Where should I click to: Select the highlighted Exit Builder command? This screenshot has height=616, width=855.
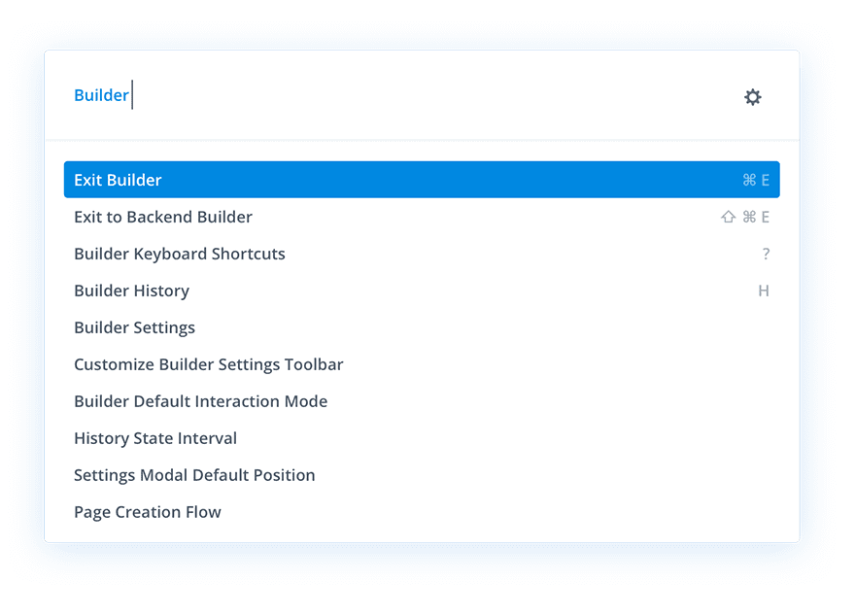click(422, 180)
